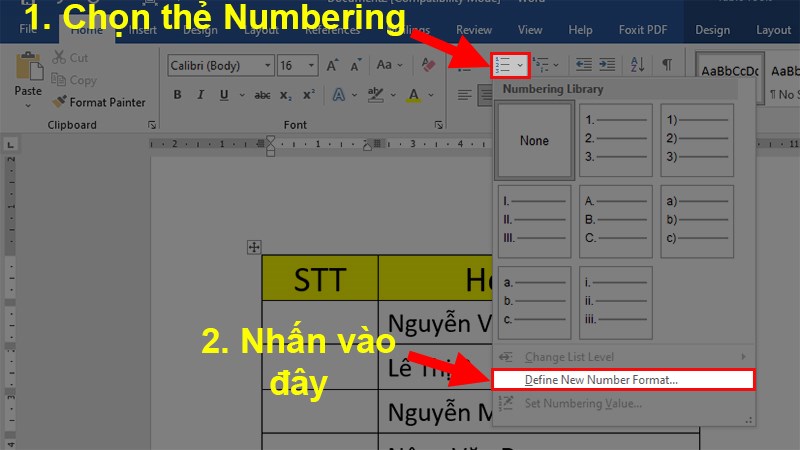Switch to the View tab
The height and width of the screenshot is (450, 800).
coord(530,30)
